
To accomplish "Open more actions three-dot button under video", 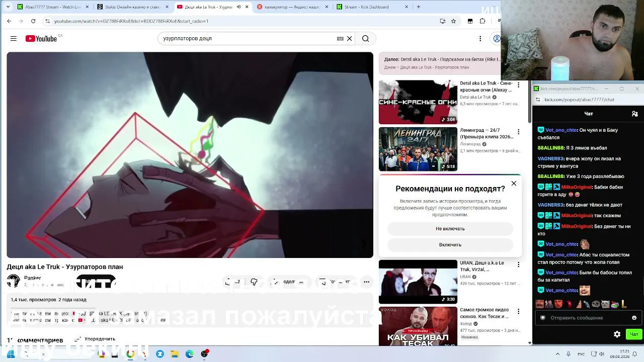I will click(367, 282).
